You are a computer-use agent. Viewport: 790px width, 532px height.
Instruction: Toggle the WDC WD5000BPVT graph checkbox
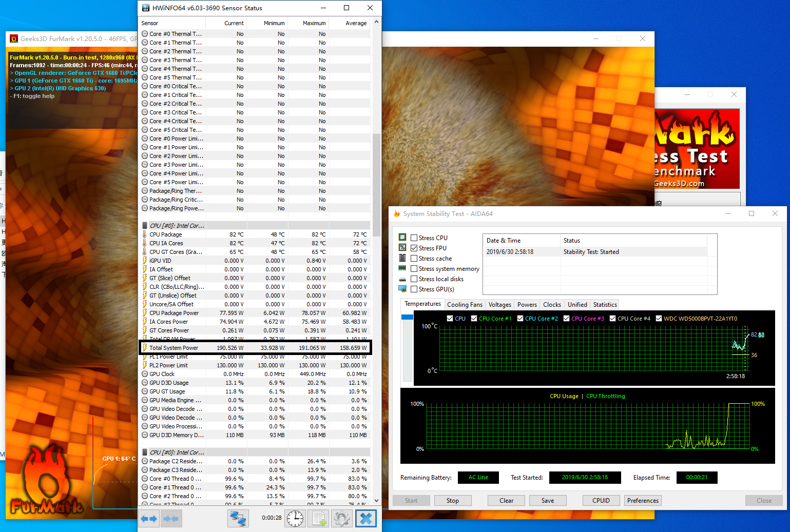[x=659, y=319]
